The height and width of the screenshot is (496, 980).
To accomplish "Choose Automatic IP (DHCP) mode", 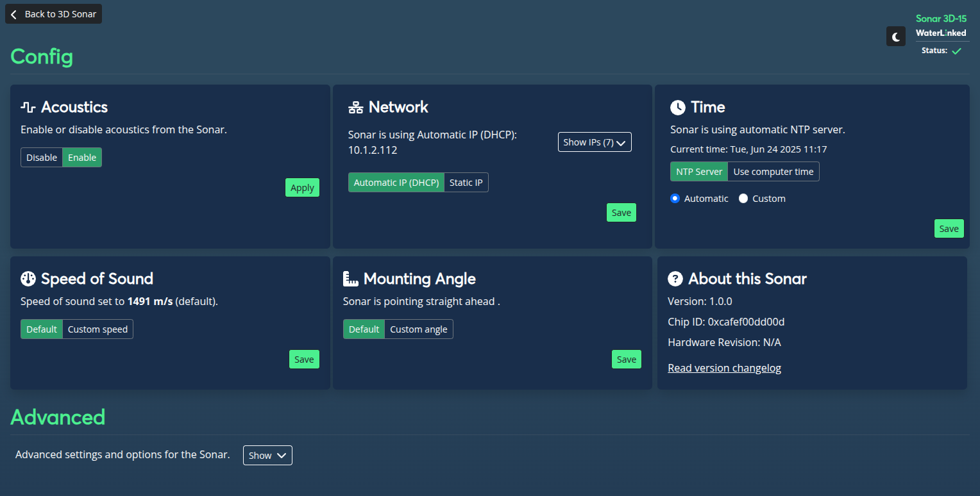I will [x=396, y=183].
